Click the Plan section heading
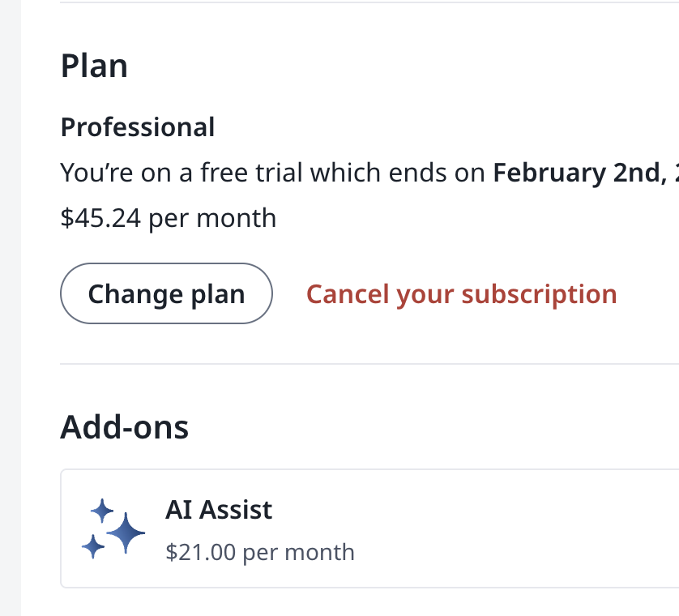Screen dimensions: 679x616 coord(94,66)
